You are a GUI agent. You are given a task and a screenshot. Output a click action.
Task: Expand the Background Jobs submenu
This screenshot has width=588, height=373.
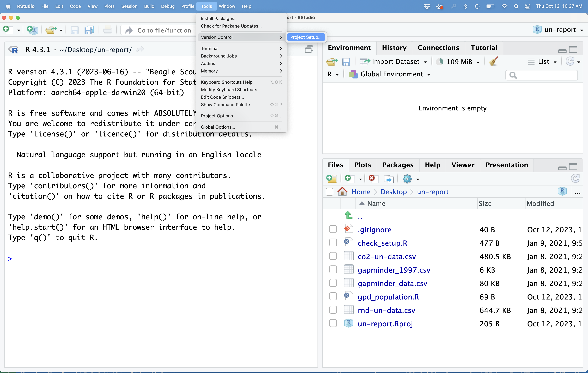pos(242,56)
